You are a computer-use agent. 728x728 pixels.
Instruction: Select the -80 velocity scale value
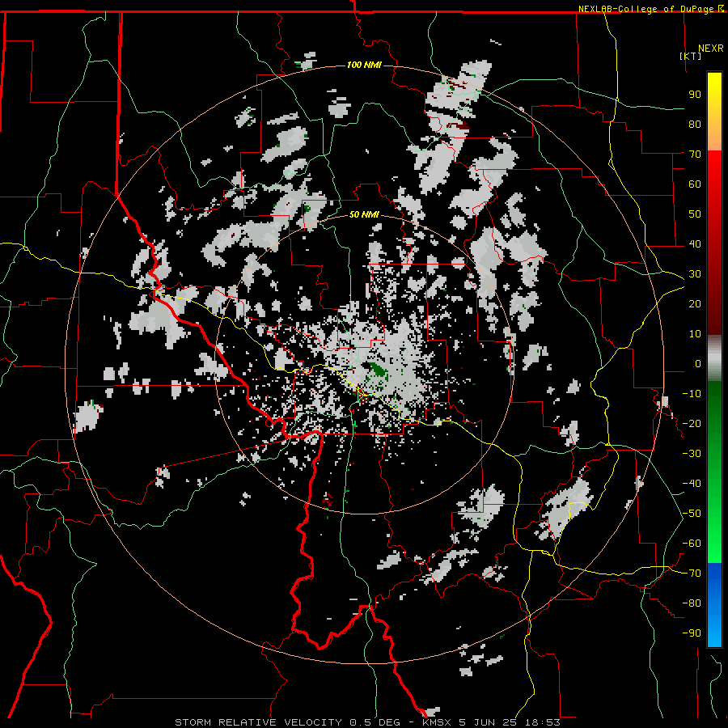point(692,603)
